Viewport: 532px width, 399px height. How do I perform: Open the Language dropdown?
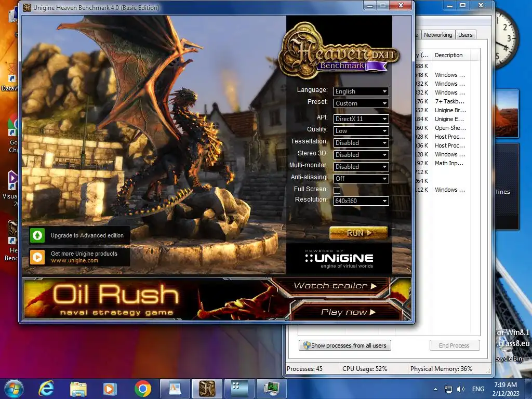tap(361, 91)
